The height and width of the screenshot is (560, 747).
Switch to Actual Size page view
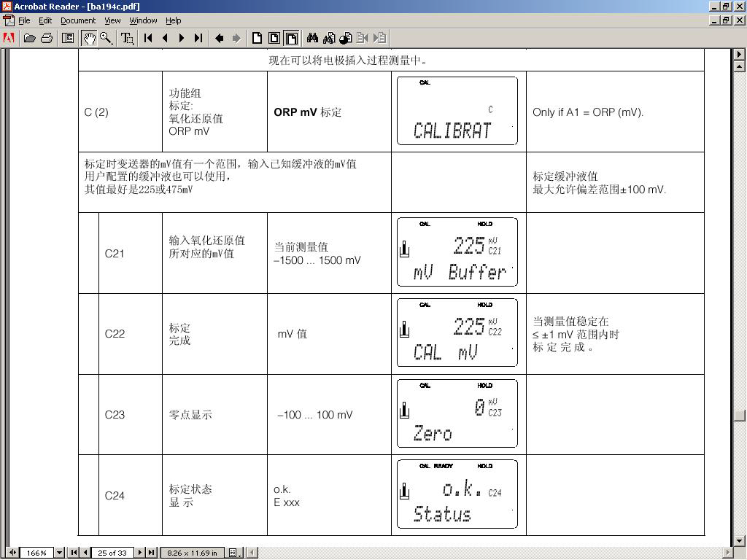(x=257, y=38)
